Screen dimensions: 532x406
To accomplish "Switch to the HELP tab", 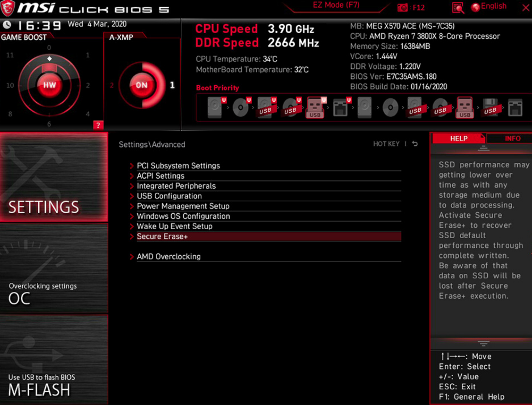I will coord(459,139).
